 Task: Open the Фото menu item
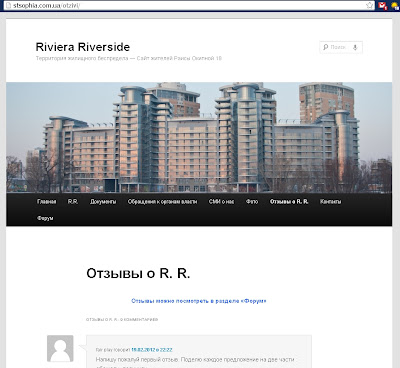[x=252, y=202]
